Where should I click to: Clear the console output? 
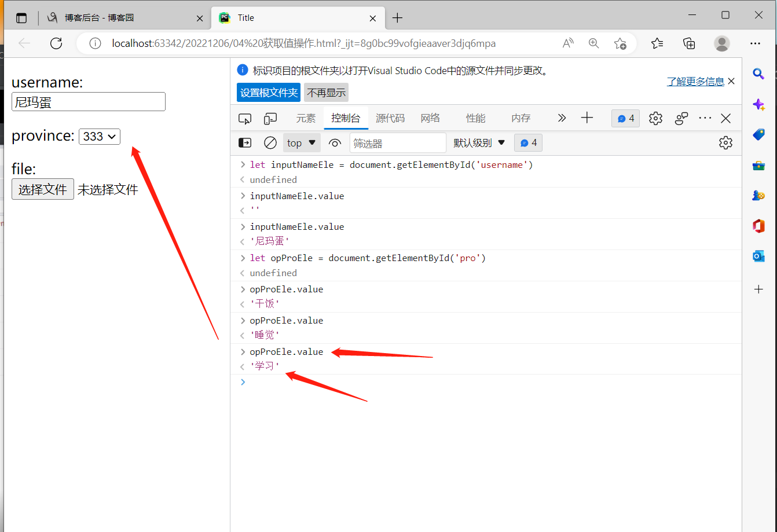[270, 142]
